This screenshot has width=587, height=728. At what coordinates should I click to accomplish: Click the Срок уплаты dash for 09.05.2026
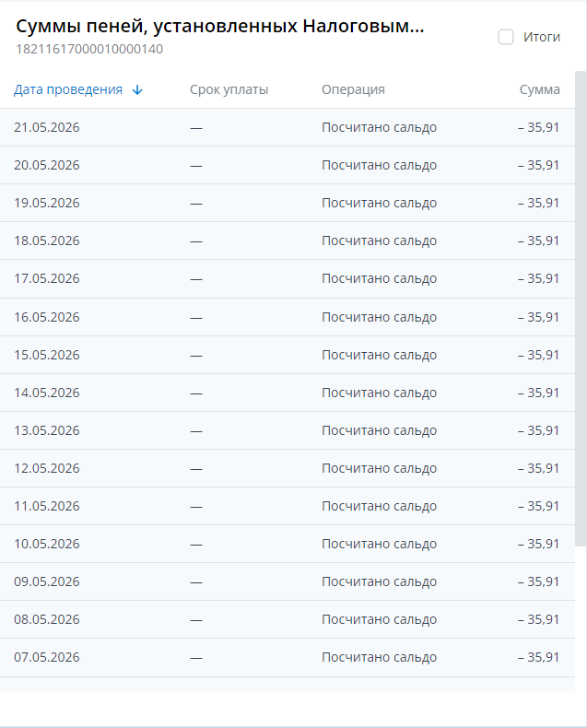[196, 582]
